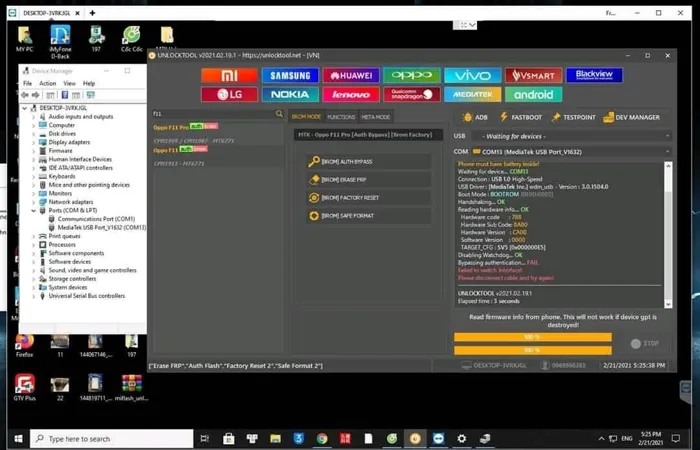The width and height of the screenshot is (700, 450).
Task: Select the Oppo brand tile
Action: tap(412, 75)
